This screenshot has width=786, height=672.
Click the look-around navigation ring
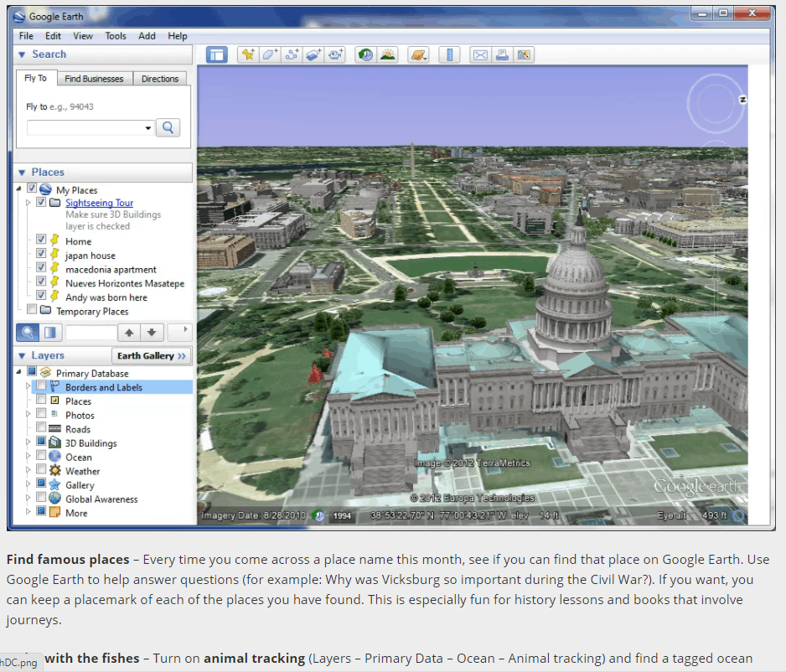(714, 104)
